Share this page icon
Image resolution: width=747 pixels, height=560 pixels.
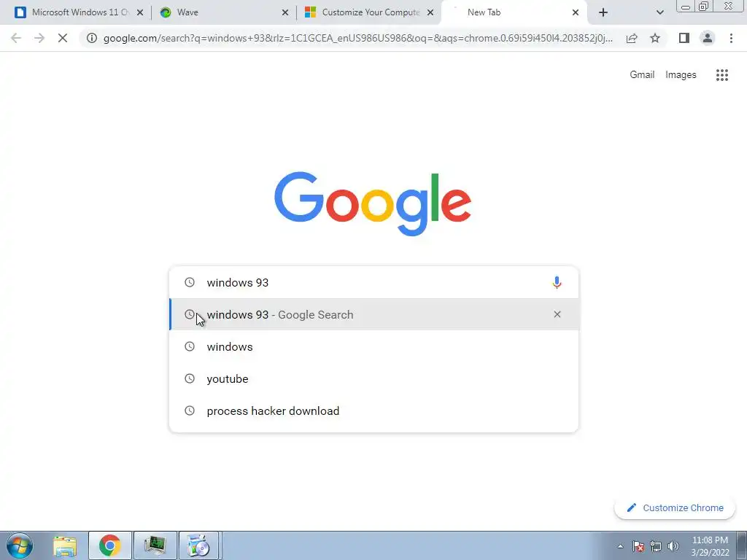tap(632, 38)
